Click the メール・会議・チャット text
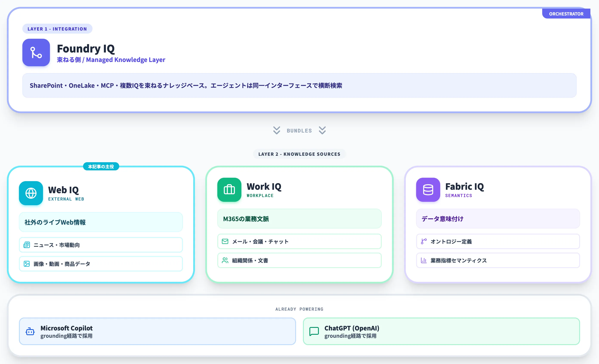The image size is (599, 364). (260, 242)
